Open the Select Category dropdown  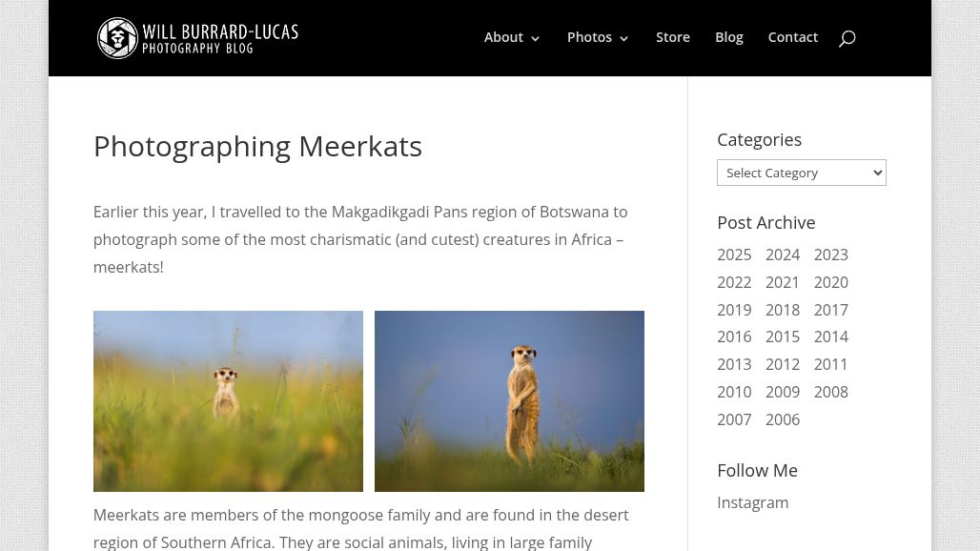[801, 173]
